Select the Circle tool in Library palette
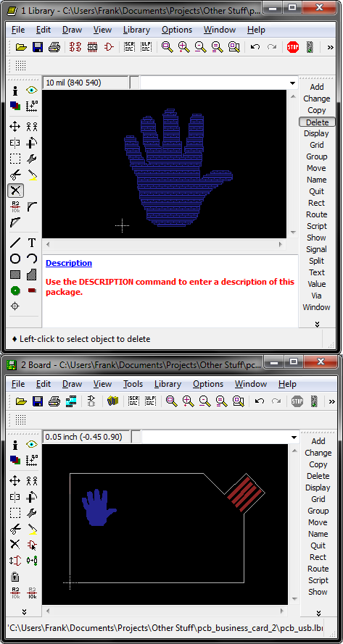This screenshot has width=343, height=644. click(15, 259)
